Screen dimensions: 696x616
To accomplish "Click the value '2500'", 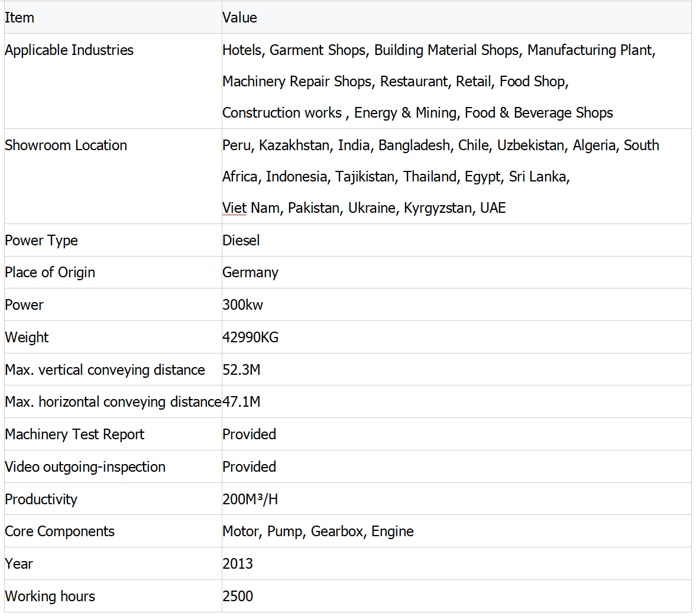I will click(238, 596).
